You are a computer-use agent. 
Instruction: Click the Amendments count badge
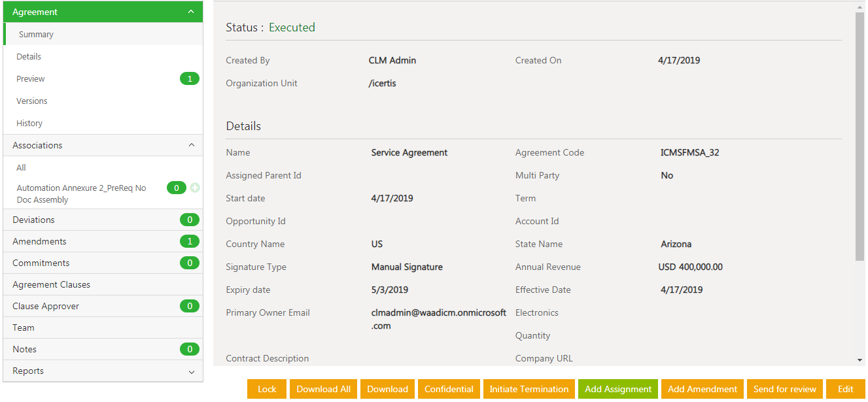(x=190, y=242)
